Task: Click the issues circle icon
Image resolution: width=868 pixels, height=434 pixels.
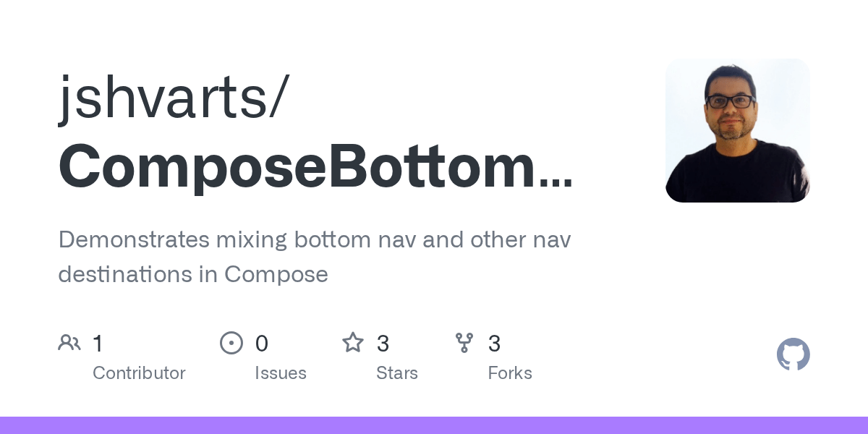Action: pos(231,343)
